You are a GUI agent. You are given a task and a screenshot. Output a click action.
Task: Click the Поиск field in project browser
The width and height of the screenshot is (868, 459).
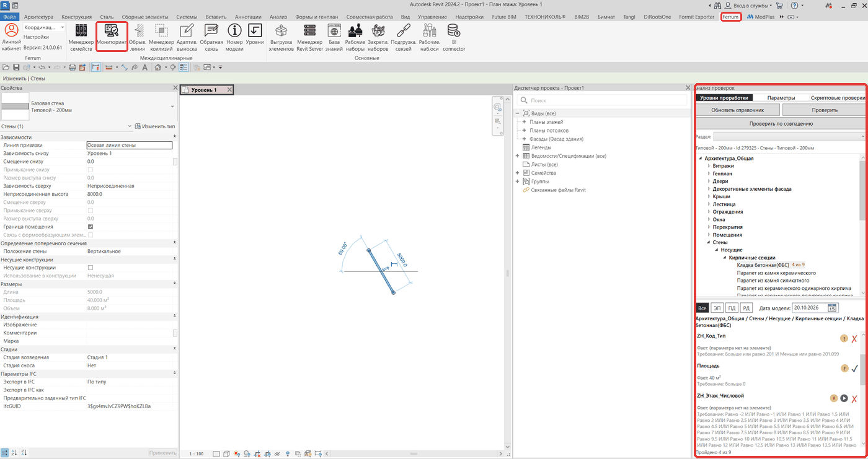tap(603, 100)
